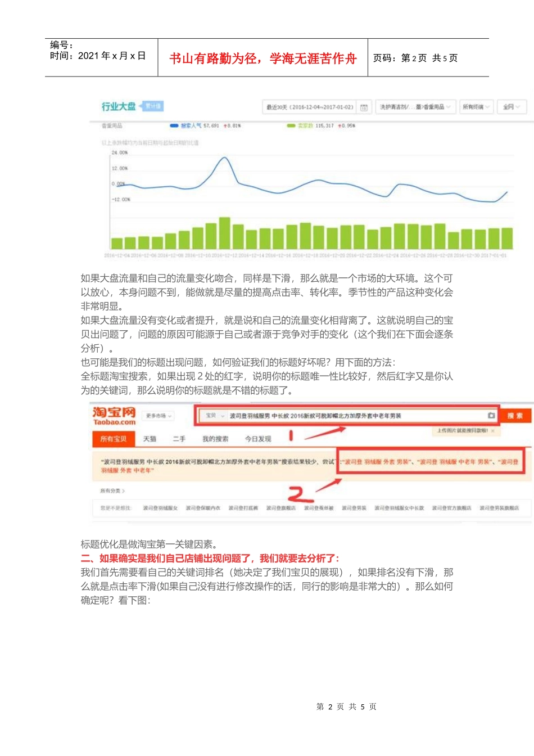The image size is (534, 756).
Task: Open the 我的搜索 tab
Action: tap(215, 439)
